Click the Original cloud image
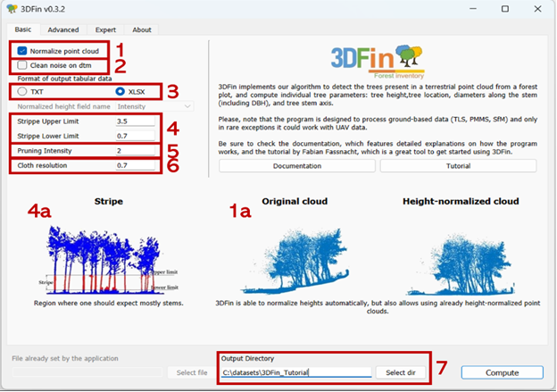 click(x=295, y=262)
